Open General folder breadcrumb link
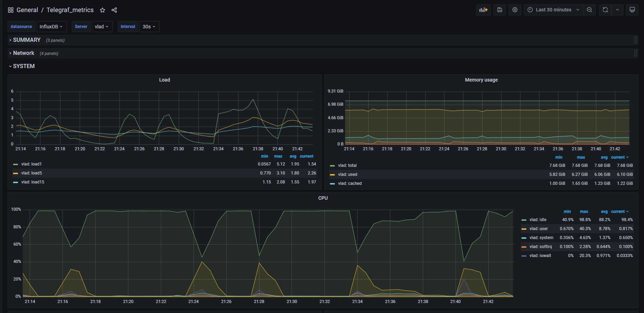644x313 pixels. pos(27,10)
